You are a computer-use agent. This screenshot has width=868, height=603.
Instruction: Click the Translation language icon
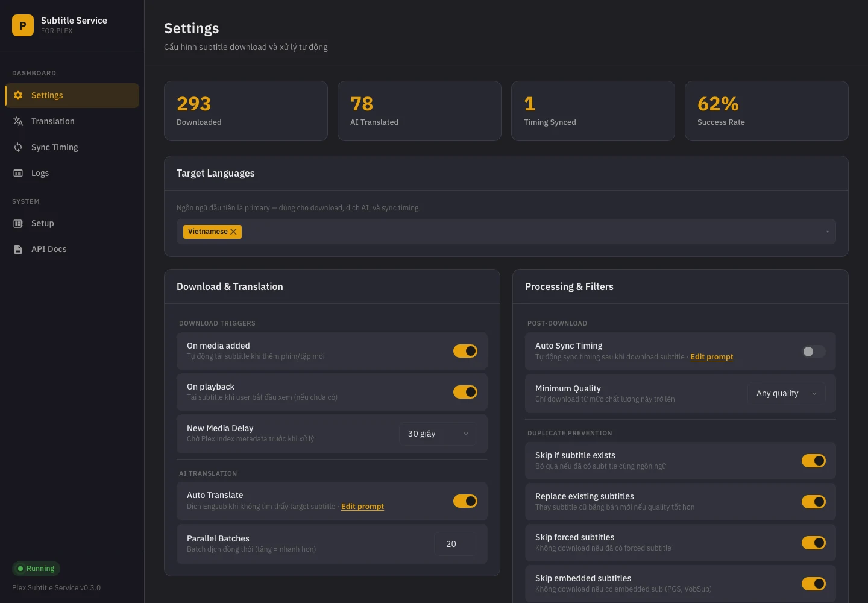point(18,121)
